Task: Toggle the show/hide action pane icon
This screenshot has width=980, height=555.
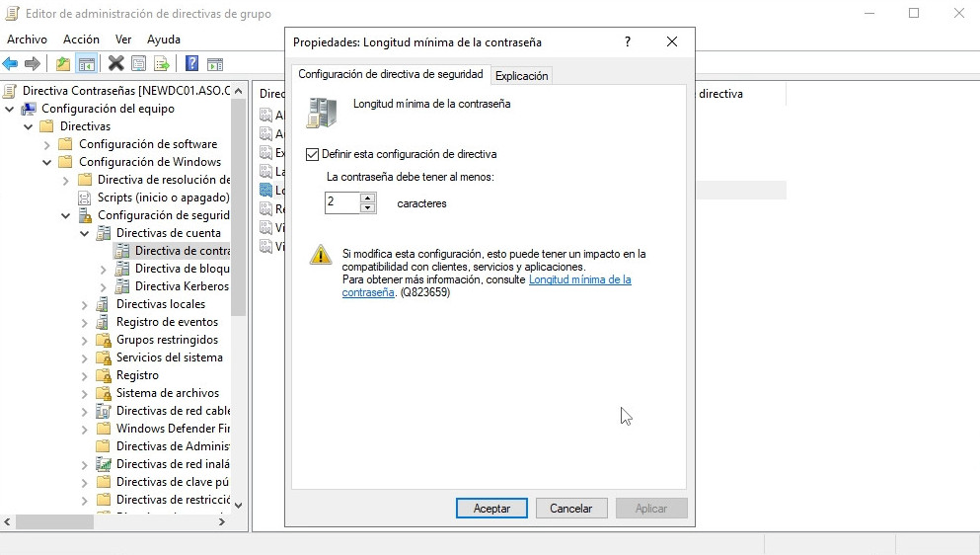Action: [x=215, y=64]
